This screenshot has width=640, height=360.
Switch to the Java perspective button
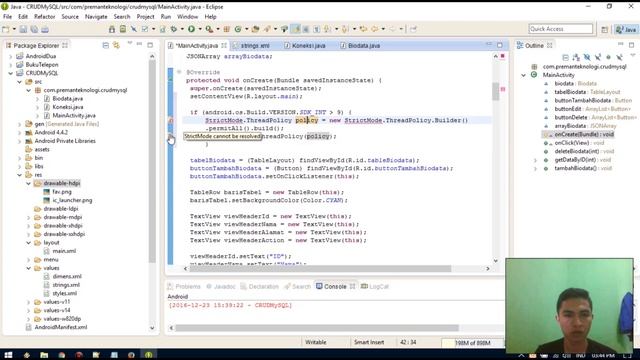(x=626, y=29)
